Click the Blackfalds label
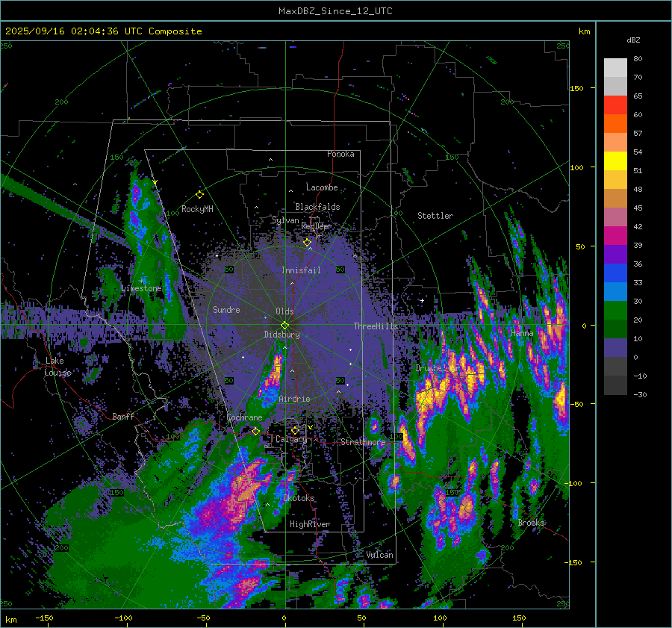 click(317, 207)
